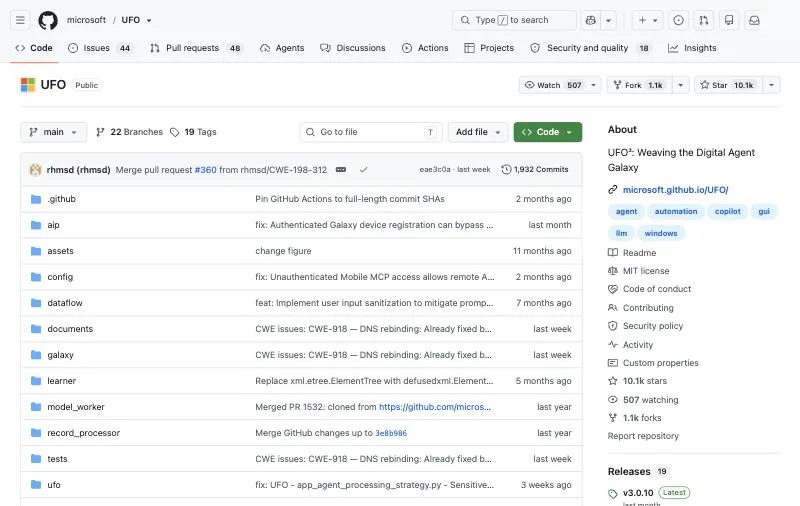Screen dimensions: 800x506
Task: Open the green Code dropdown button
Action: point(547,132)
